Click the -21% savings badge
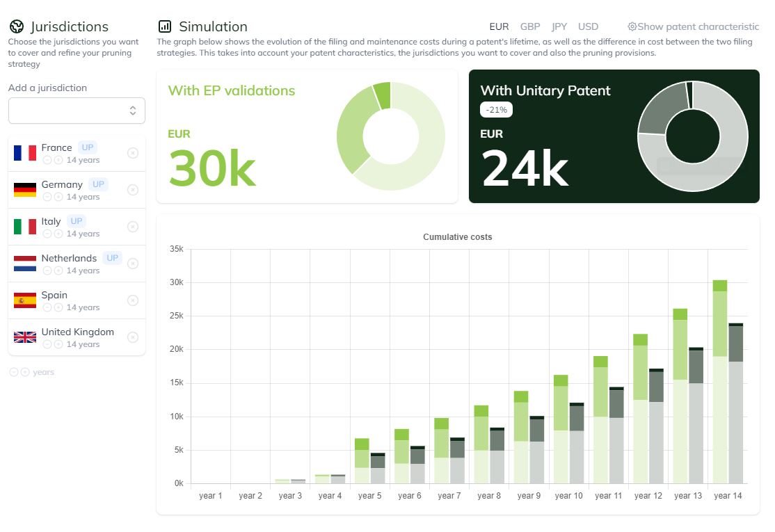Viewport: 775px width, 532px height. click(497, 110)
